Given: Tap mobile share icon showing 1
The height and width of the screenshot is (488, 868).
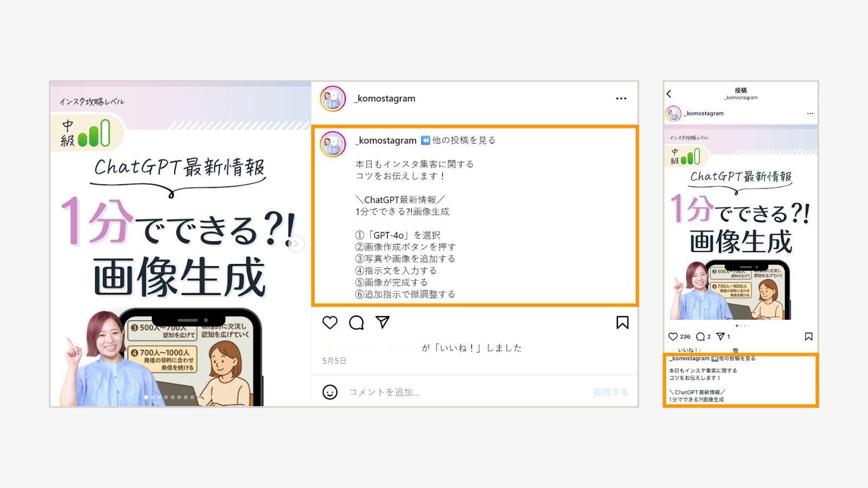Looking at the screenshot, I should pyautogui.click(x=720, y=337).
